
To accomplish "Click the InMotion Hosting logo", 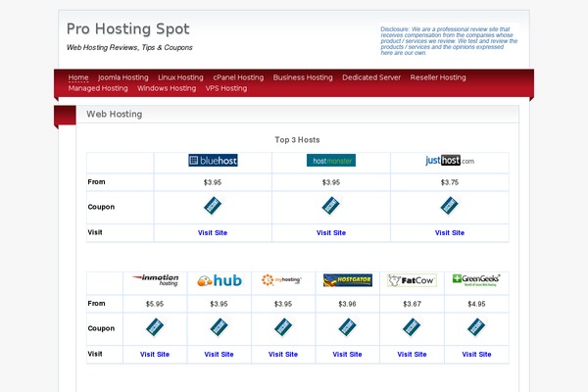I will click(x=155, y=280).
